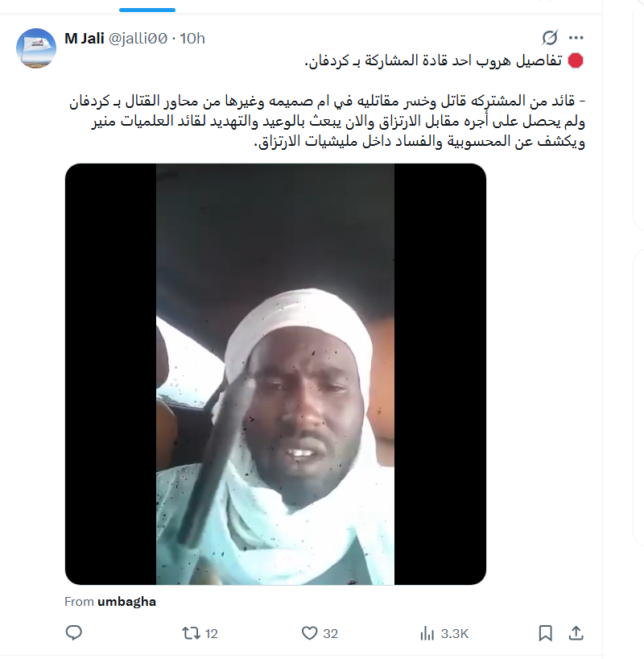Open the Grok explain icon
The image size is (644, 659).
(x=550, y=38)
